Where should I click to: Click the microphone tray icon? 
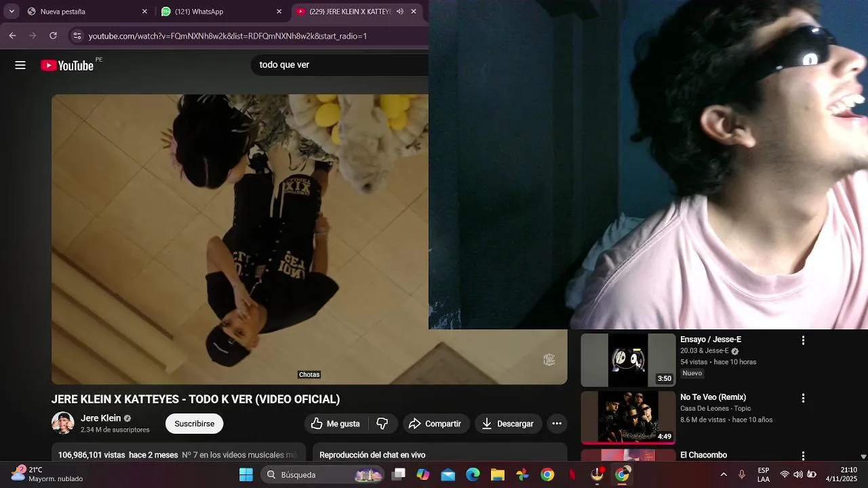coord(742,474)
